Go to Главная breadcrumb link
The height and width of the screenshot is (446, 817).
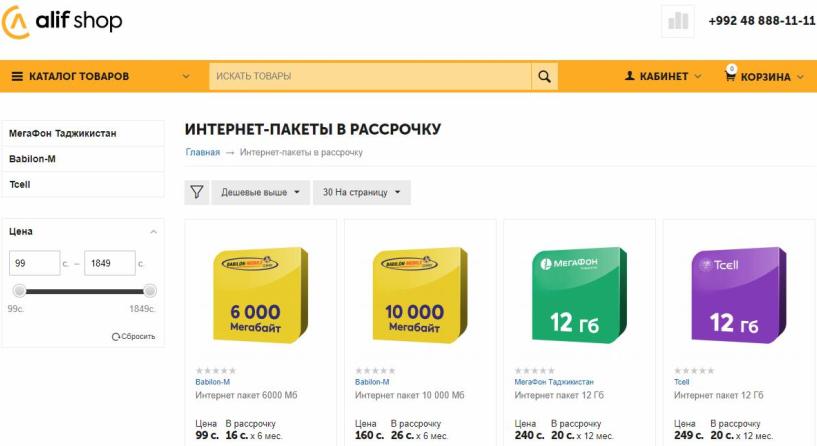(202, 152)
